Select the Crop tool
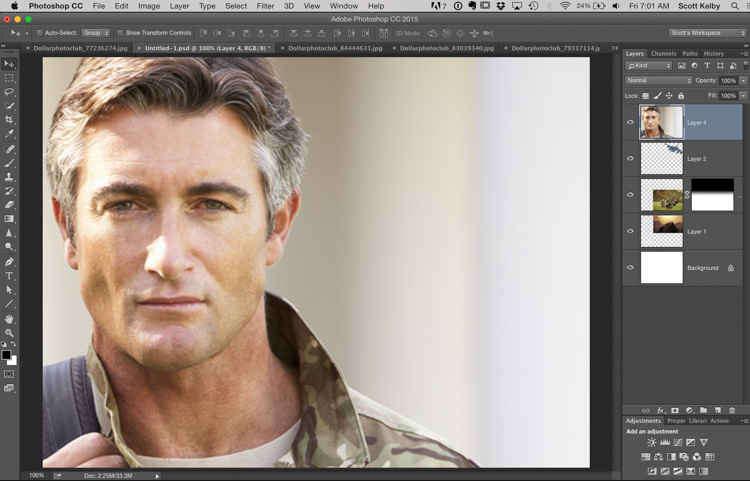Viewport: 750px width, 481px height. [x=10, y=120]
